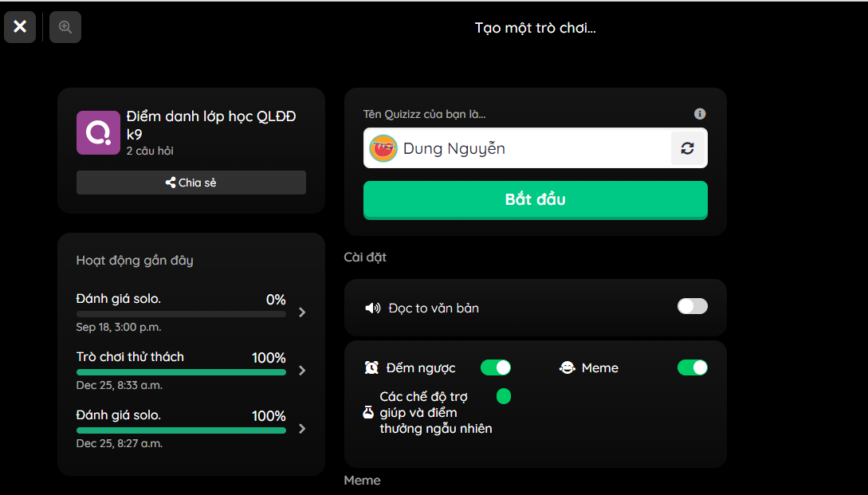
Task: Toggle Các chế độ trợ giúp switch
Action: pyautogui.click(x=504, y=396)
